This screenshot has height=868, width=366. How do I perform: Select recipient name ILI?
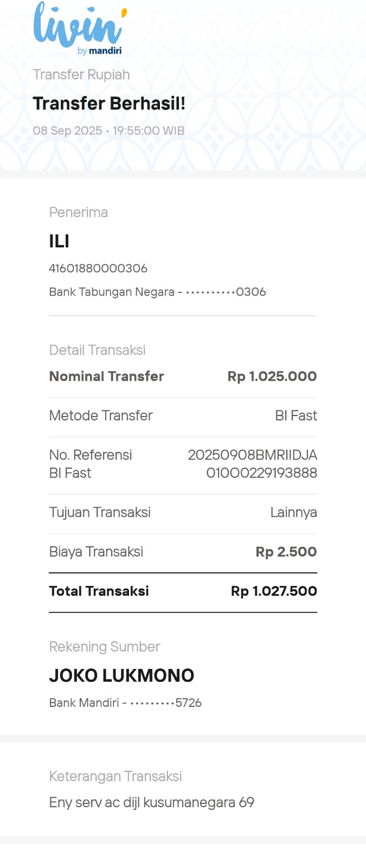pos(59,241)
